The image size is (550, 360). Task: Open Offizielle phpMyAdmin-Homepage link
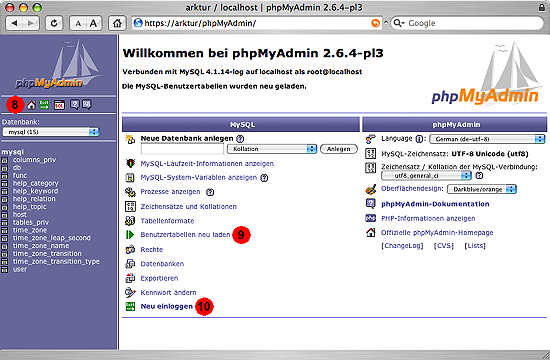click(437, 233)
